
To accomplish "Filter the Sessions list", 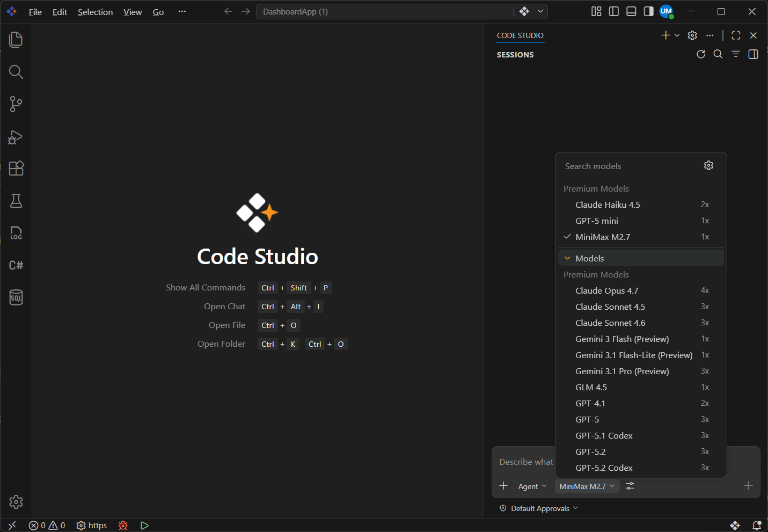I will click(736, 54).
